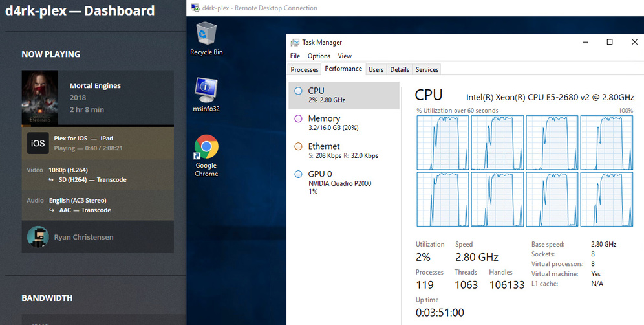This screenshot has width=644, height=325.
Task: Open the Mortal Engines poster thumbnail
Action: [40, 98]
